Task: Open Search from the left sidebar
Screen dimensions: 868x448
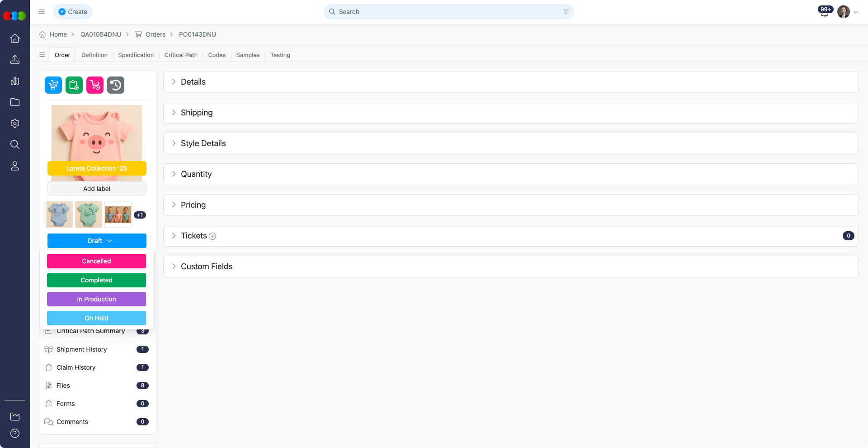Action: (x=15, y=144)
